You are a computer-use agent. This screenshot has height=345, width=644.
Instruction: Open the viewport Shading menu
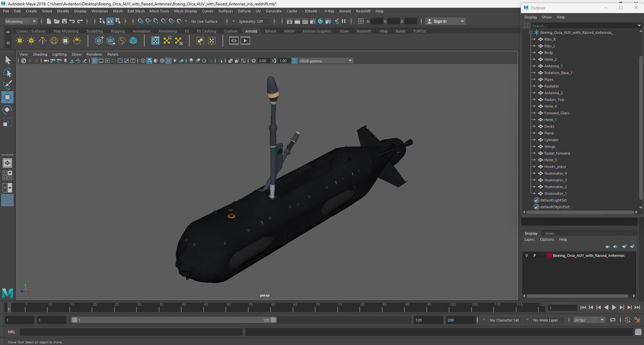[40, 54]
